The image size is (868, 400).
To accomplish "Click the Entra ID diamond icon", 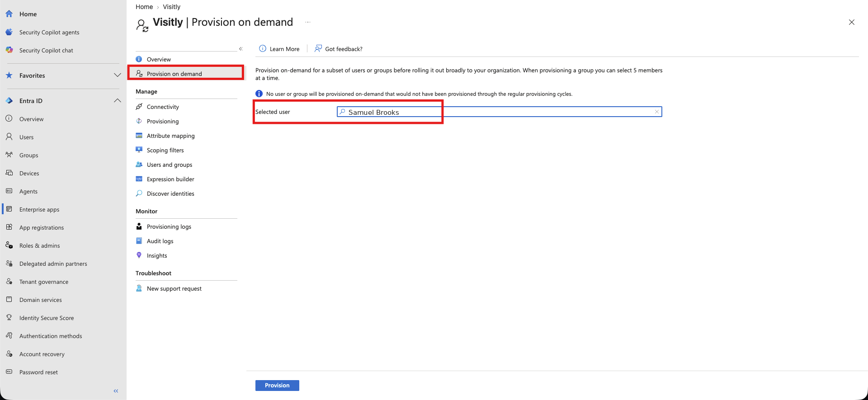I will (9, 101).
